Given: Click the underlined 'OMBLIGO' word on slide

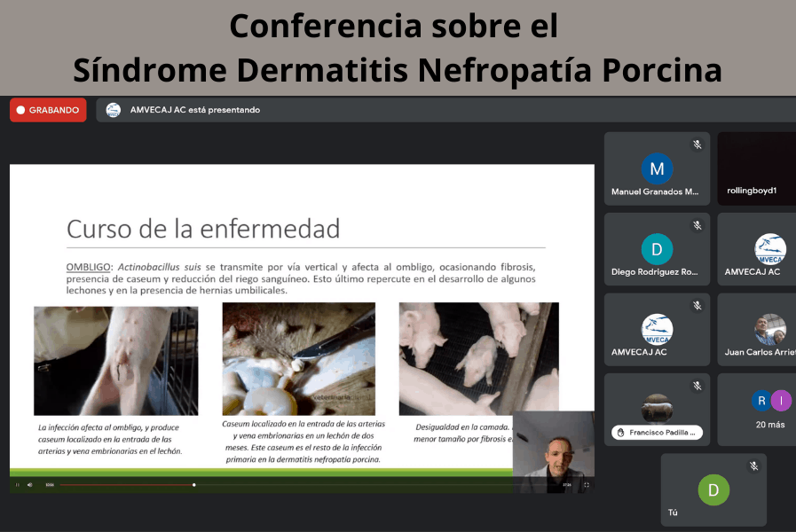Looking at the screenshot, I should coord(89,267).
